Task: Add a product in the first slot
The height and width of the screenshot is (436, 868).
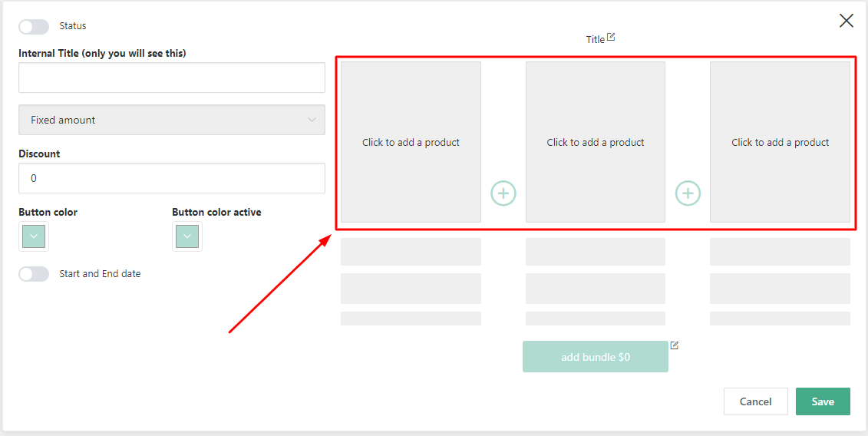Action: (x=411, y=142)
